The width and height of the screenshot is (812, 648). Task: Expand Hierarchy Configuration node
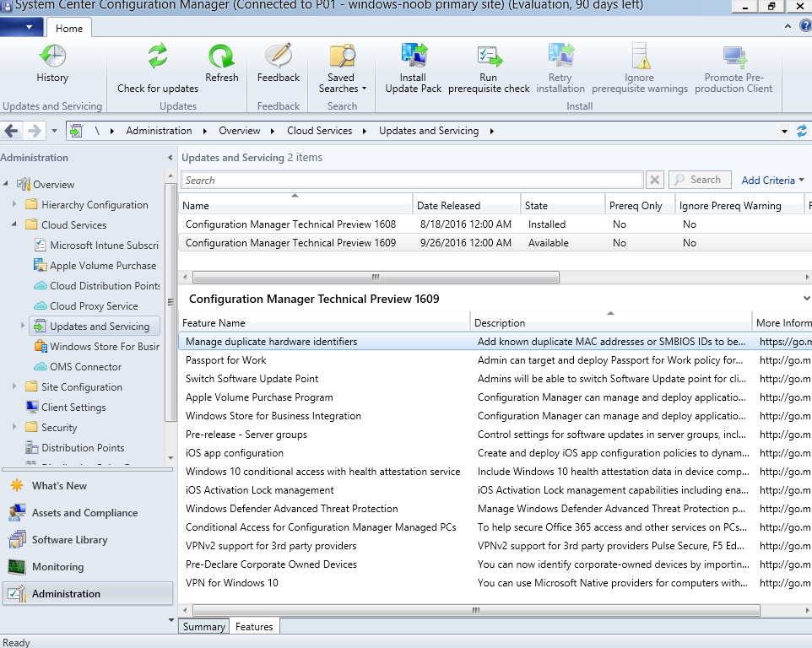pos(14,204)
